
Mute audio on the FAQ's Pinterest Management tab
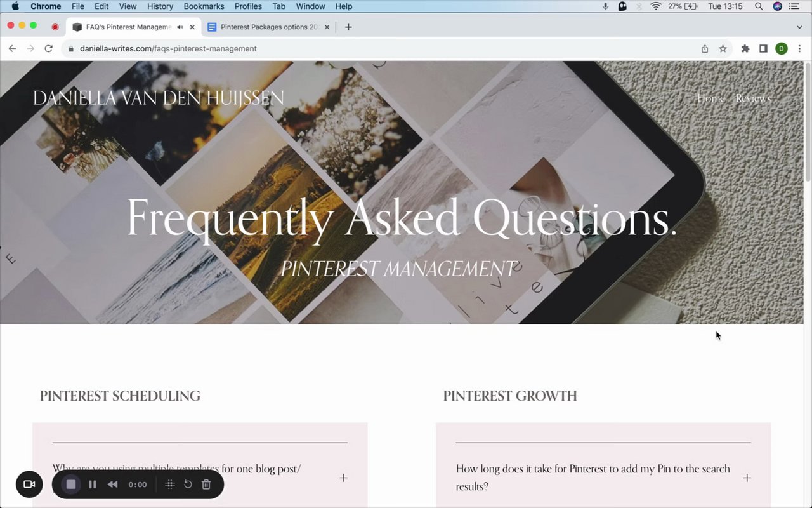180,27
